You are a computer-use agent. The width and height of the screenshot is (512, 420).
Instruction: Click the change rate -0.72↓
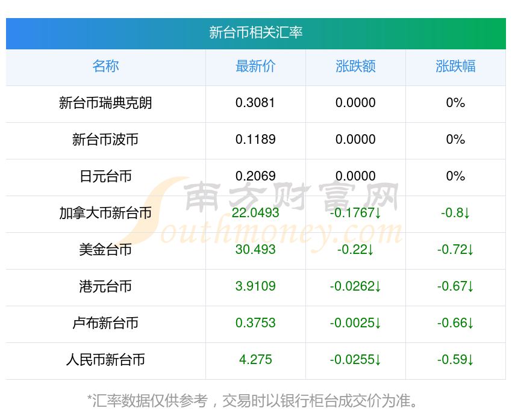[455, 250]
